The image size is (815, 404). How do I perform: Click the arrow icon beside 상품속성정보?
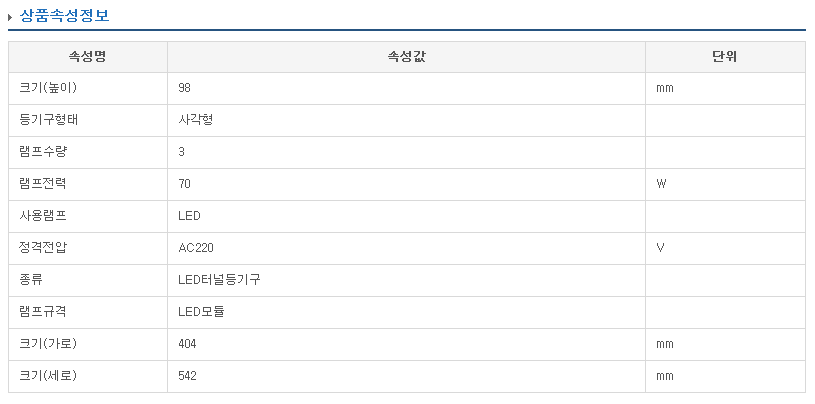(11, 16)
